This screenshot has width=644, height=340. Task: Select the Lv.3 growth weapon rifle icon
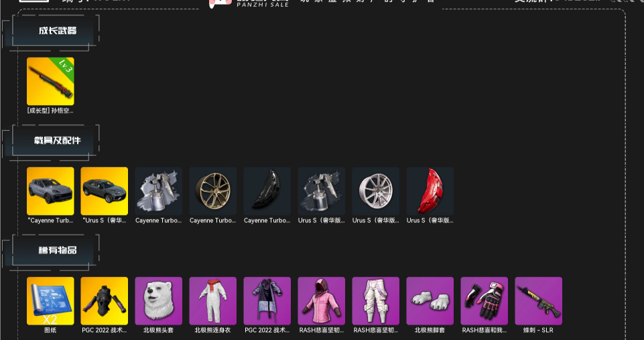click(x=50, y=81)
